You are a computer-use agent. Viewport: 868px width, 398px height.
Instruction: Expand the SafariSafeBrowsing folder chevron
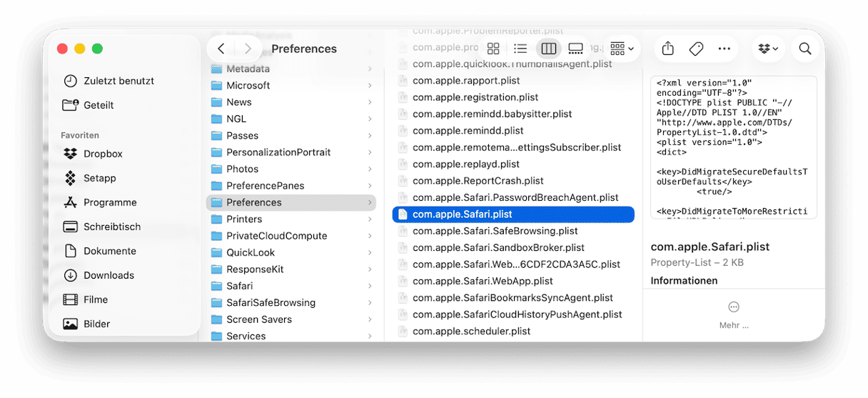370,303
